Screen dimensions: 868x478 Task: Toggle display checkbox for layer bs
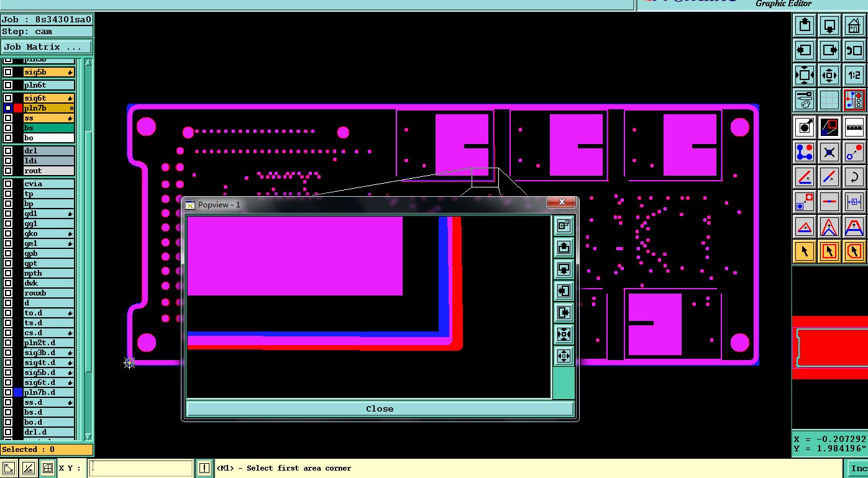(8, 128)
